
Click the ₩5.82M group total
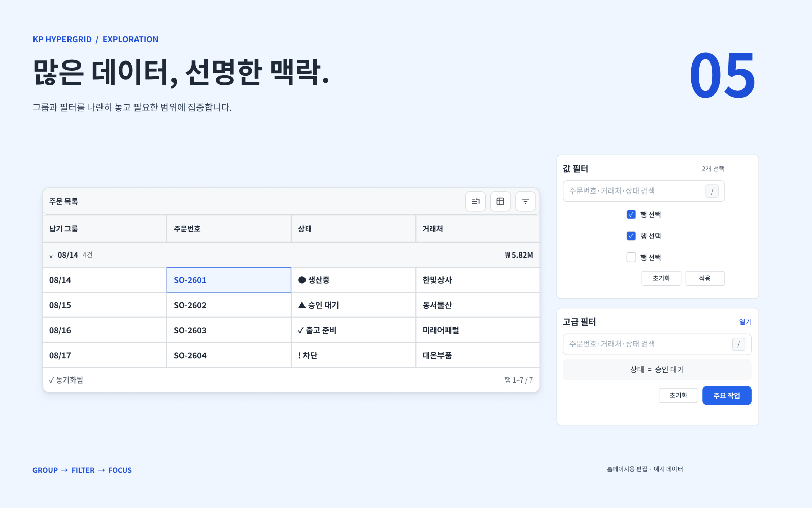[519, 255]
